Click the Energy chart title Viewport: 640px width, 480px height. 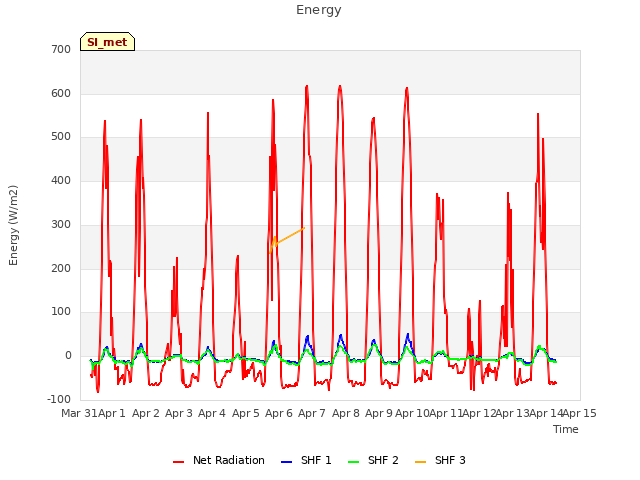[318, 10]
